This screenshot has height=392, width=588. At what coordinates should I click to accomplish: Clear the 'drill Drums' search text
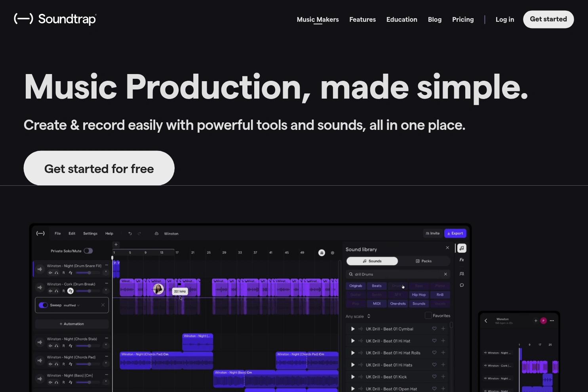(445, 274)
